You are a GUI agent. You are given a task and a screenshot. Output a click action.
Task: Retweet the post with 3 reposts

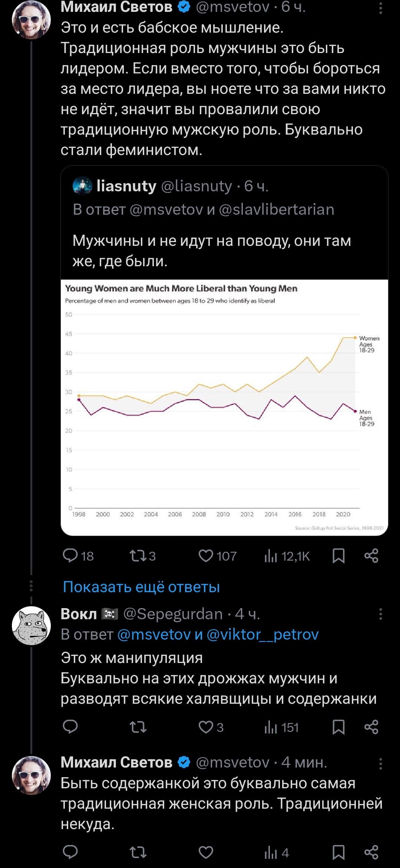138,556
